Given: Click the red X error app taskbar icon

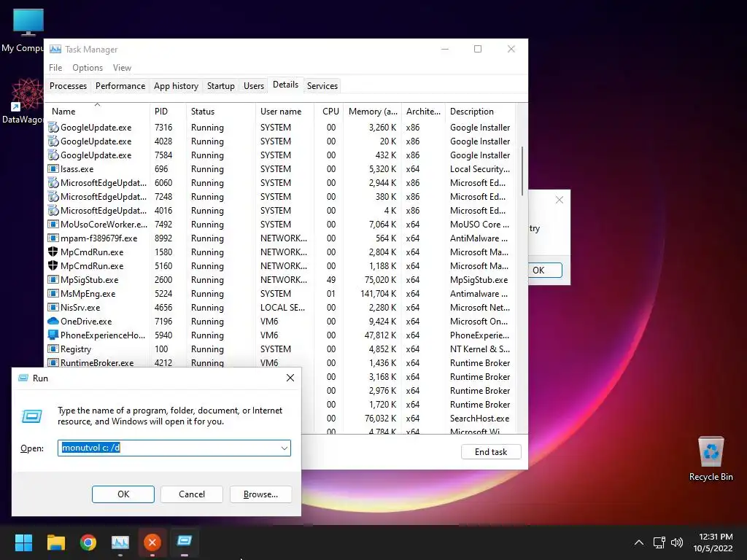Looking at the screenshot, I should 152,542.
